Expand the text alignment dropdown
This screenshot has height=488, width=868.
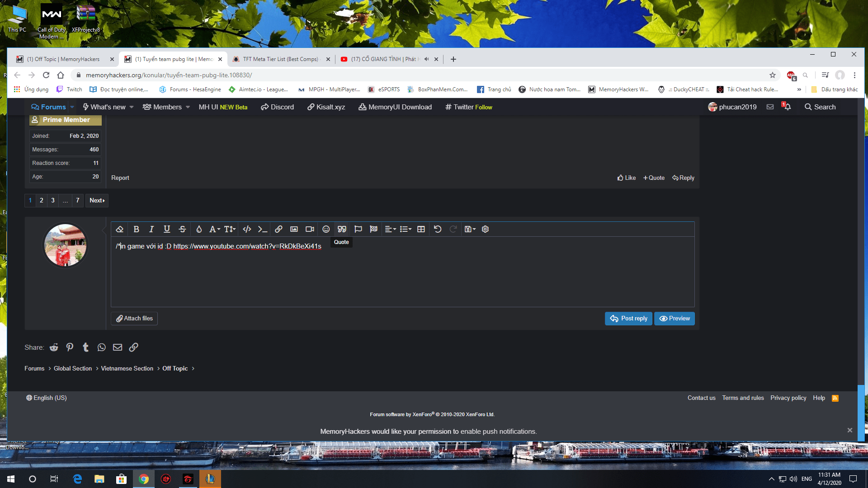[390, 229]
